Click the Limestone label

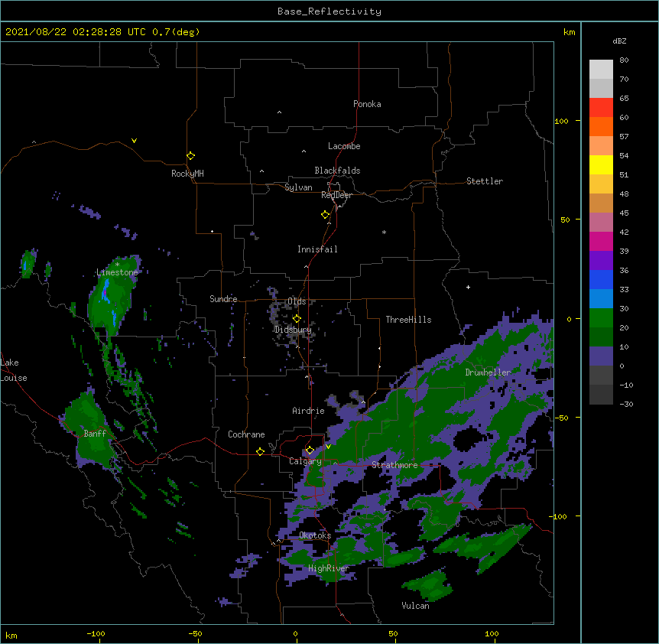(117, 272)
